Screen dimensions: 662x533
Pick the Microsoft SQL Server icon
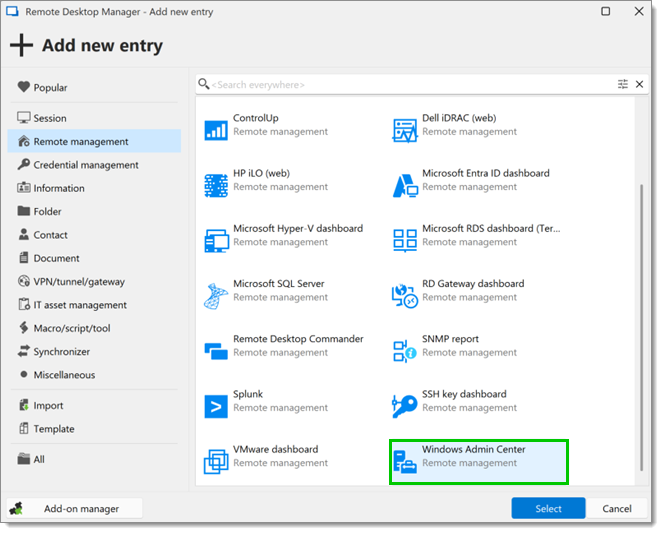(216, 296)
